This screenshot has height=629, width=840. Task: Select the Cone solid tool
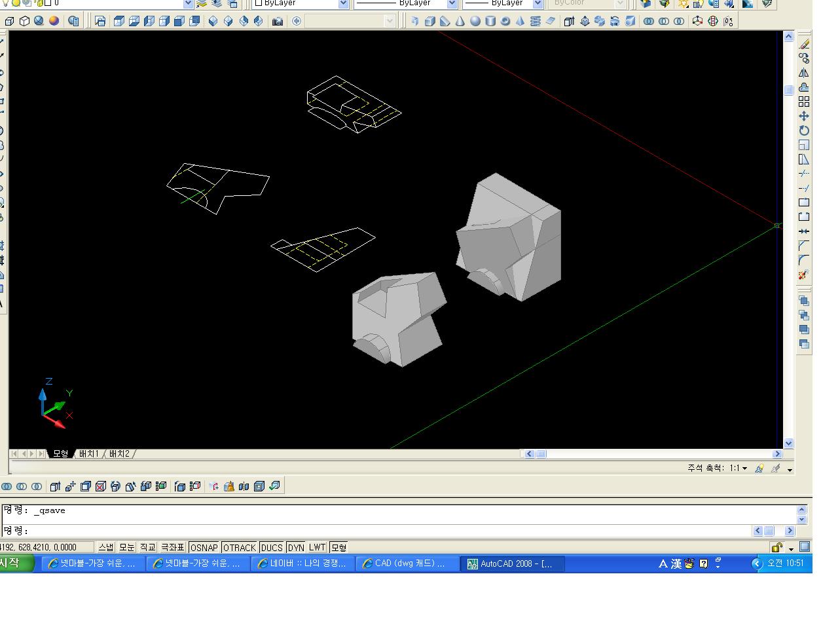[x=460, y=21]
